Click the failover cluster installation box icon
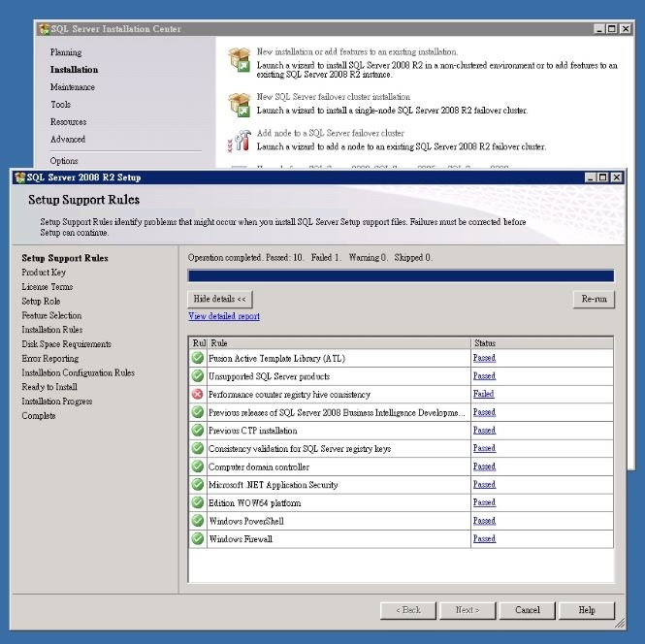645x644 pixels. coord(239,105)
